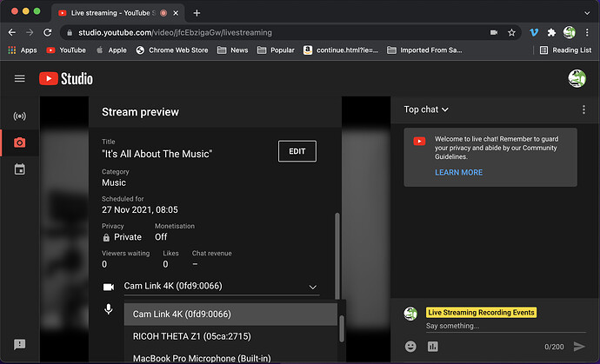Click the address bar URL

(x=176, y=33)
